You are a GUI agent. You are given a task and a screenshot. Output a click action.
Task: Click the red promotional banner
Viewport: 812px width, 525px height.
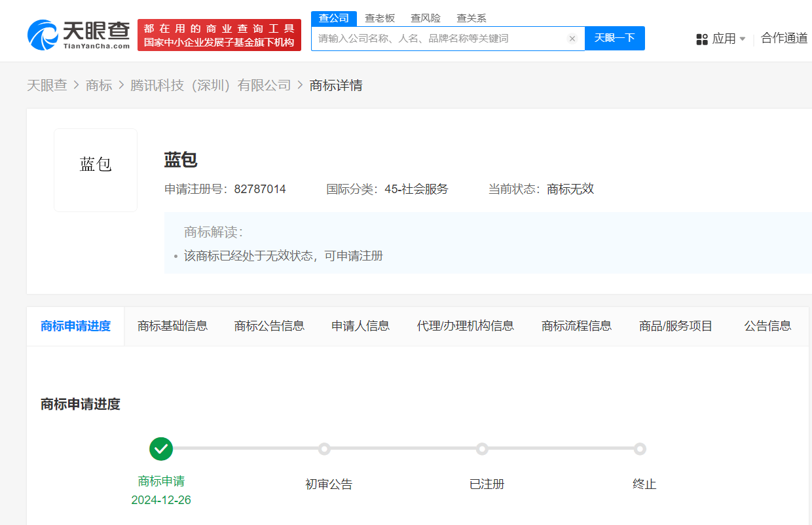(219, 35)
